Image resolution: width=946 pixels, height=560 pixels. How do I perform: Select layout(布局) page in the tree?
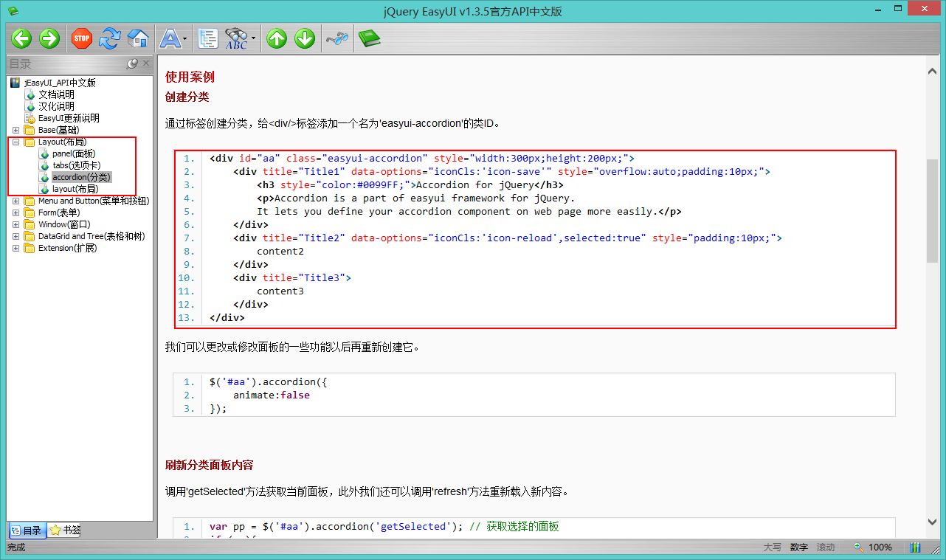tap(75, 189)
